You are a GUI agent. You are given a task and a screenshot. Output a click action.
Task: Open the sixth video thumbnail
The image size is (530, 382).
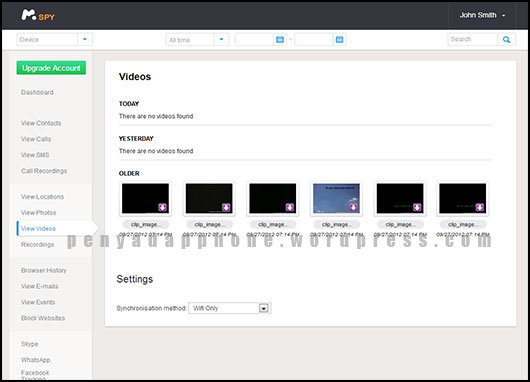(463, 198)
